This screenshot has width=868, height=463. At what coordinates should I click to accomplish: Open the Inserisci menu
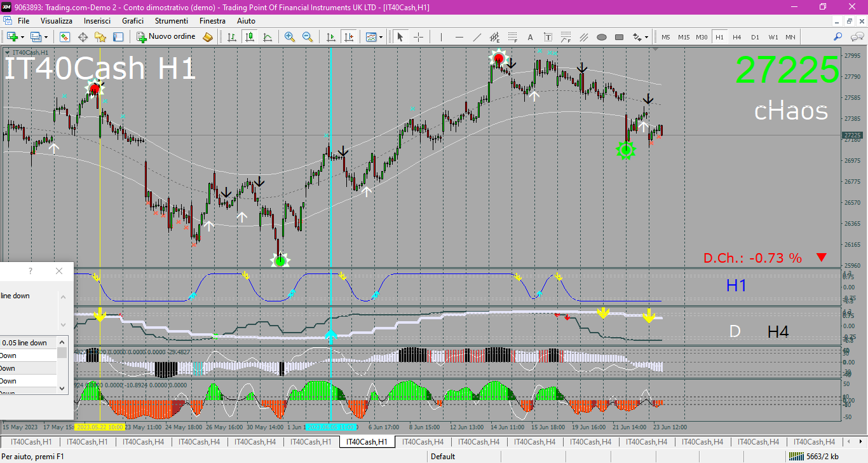click(97, 20)
